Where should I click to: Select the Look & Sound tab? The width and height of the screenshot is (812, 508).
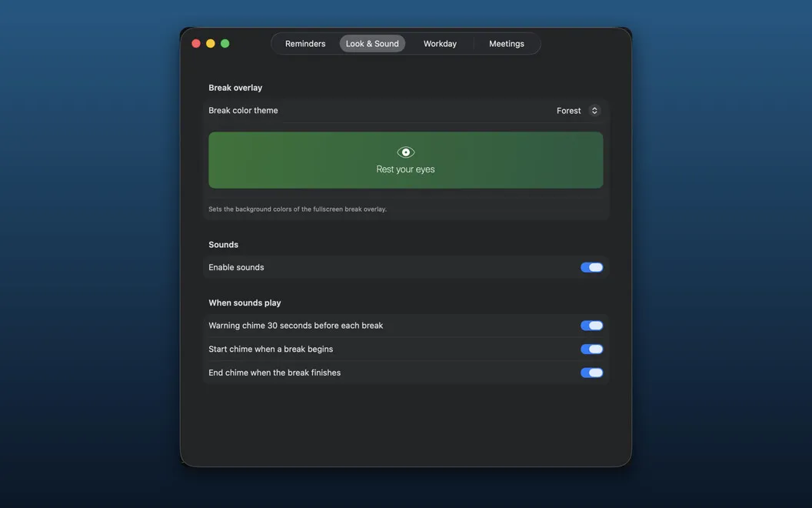(372, 44)
